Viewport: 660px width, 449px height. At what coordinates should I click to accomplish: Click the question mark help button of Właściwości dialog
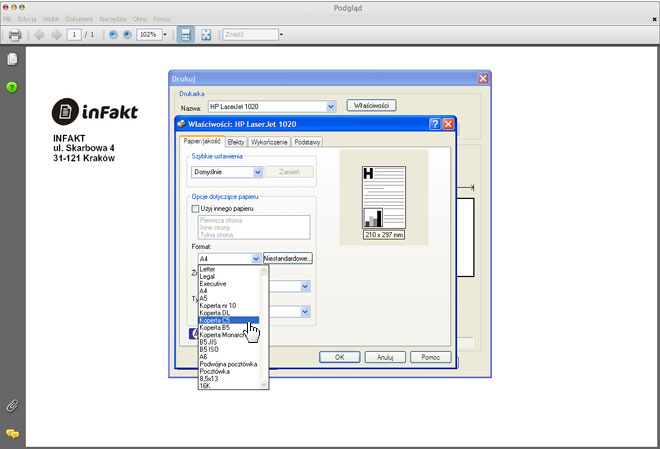click(435, 124)
